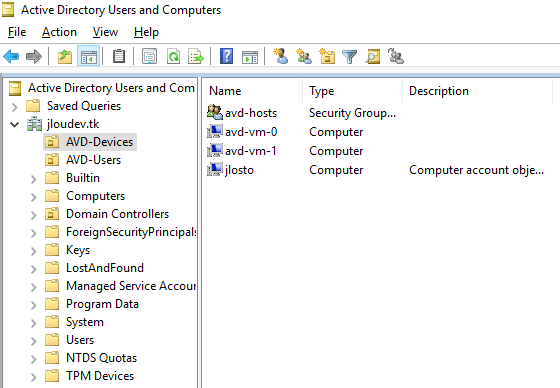Screen dimensions: 560x388
Task: Select the TPM Devices tree item
Action: [100, 376]
